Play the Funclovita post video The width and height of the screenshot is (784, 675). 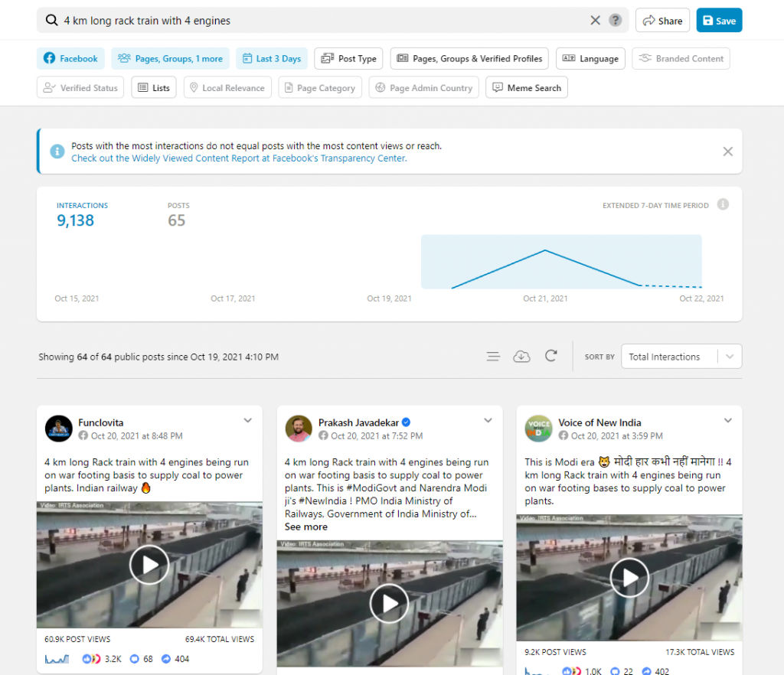pos(149,565)
